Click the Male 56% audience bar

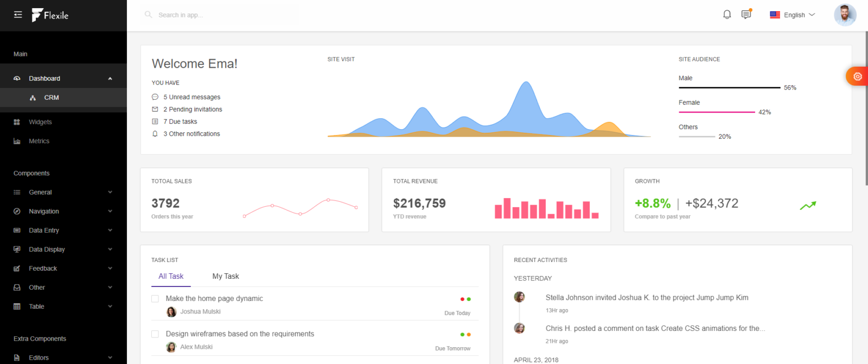(x=730, y=87)
